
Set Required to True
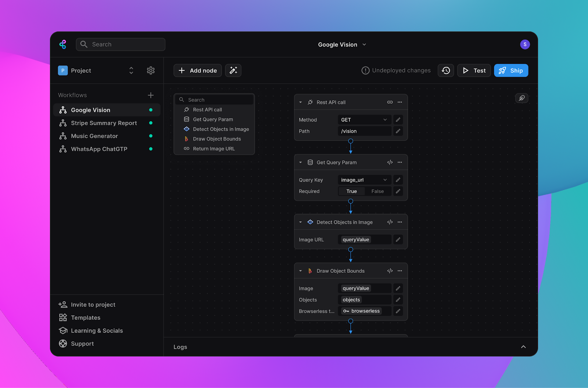coord(352,191)
